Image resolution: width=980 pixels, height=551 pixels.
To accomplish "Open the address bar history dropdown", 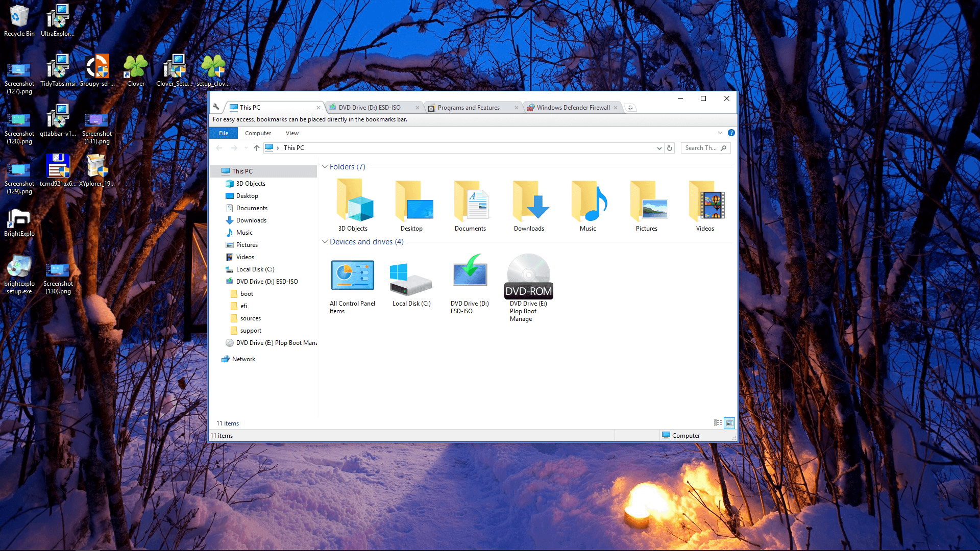I will 659,148.
